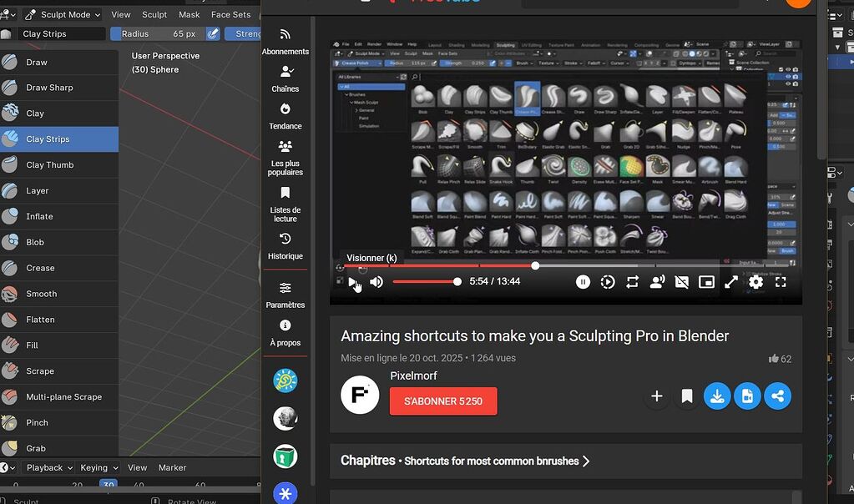Screen dimensions: 854x504
Task: Seek on video progress bar
Action: point(567,265)
